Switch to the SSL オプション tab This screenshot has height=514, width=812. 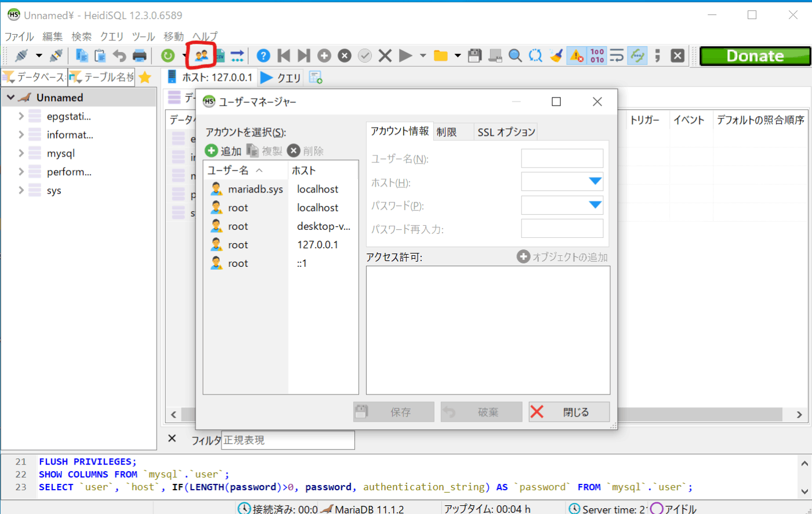(x=506, y=132)
